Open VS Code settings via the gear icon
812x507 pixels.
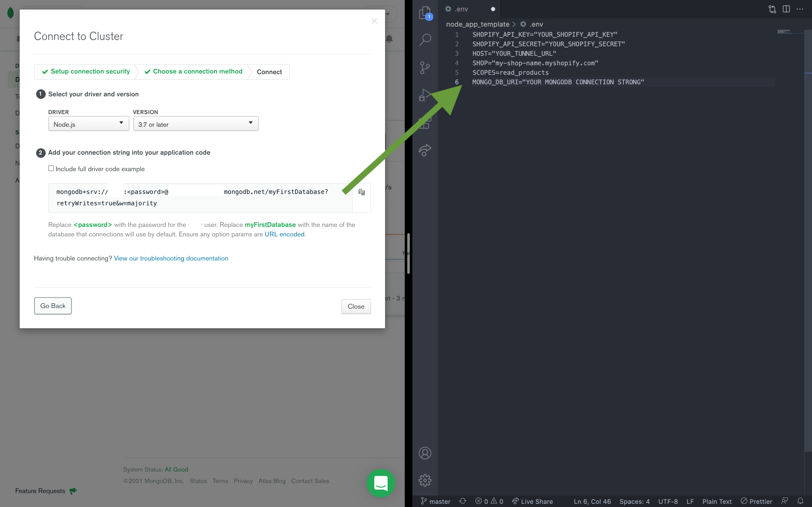pyautogui.click(x=425, y=480)
